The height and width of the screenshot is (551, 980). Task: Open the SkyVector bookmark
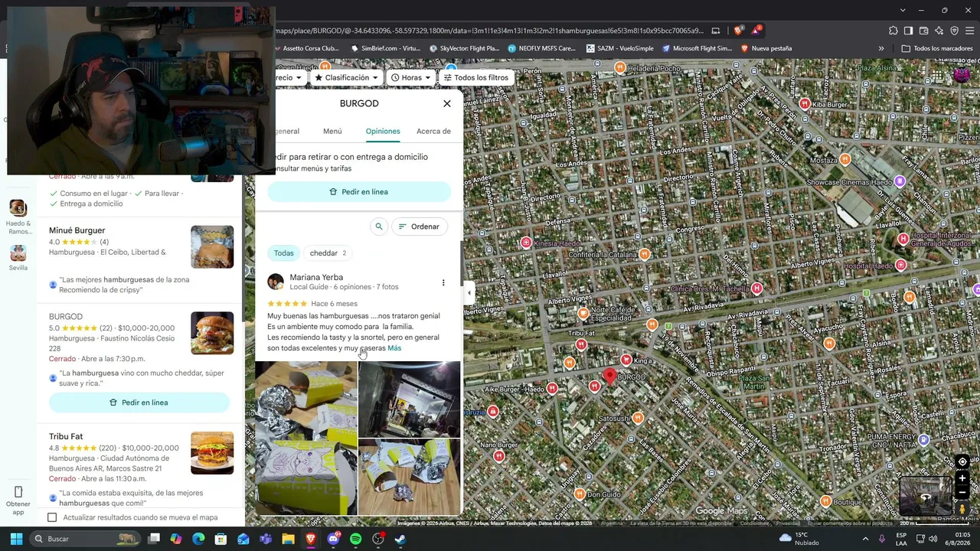465,48
